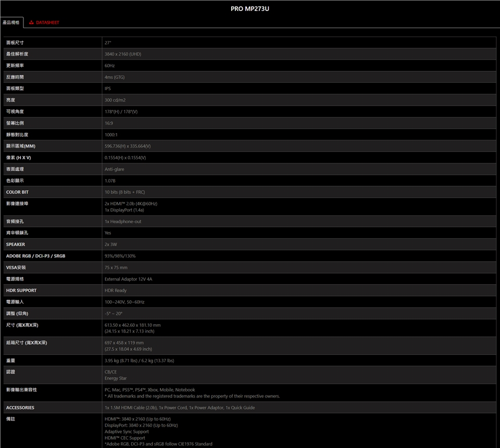This screenshot has width=500, height=448.
Task: Select the 27" panel size value
Action: point(108,43)
